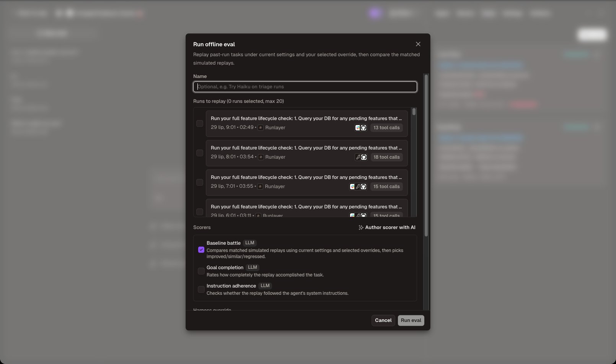This screenshot has width=616, height=364.
Task: Click the LLM tag next to Baseline battle
Action: [x=249, y=243]
